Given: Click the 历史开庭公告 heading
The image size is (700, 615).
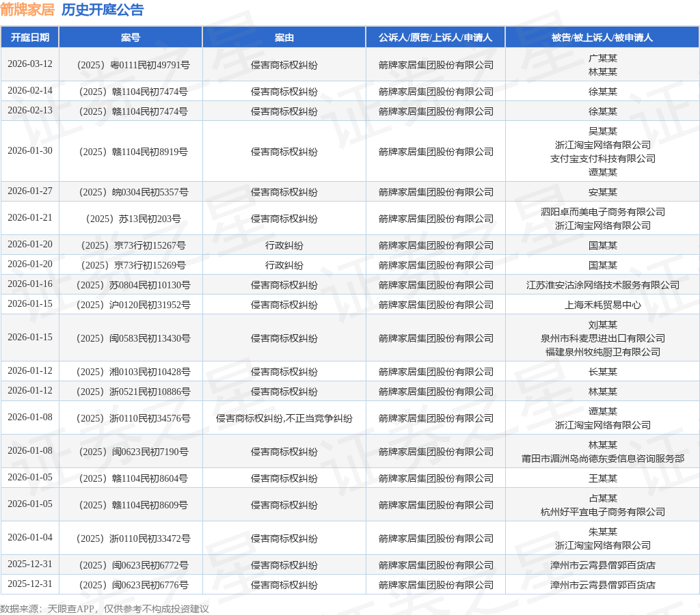Looking at the screenshot, I should pyautogui.click(x=103, y=10).
